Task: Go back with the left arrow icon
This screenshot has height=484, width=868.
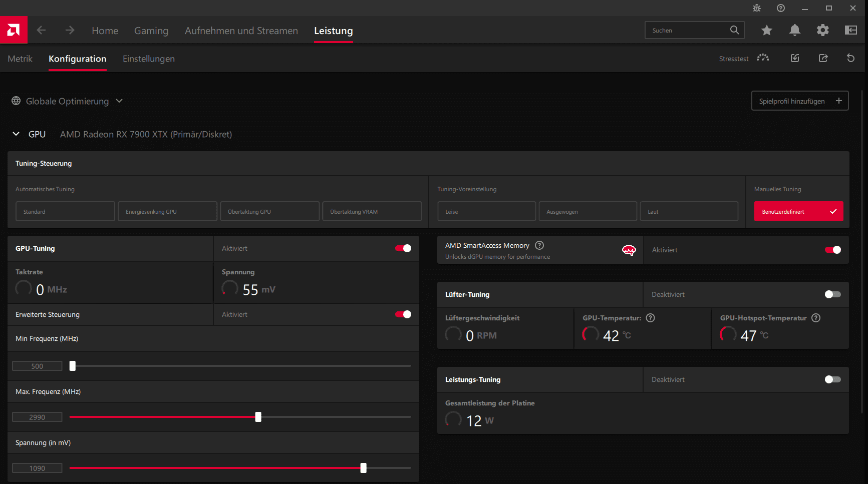Action: pyautogui.click(x=42, y=31)
